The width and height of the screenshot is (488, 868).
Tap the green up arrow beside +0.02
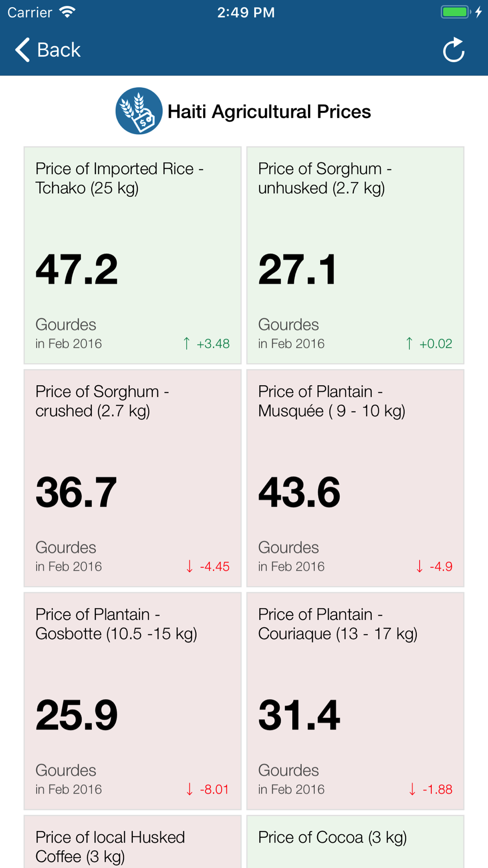409,343
